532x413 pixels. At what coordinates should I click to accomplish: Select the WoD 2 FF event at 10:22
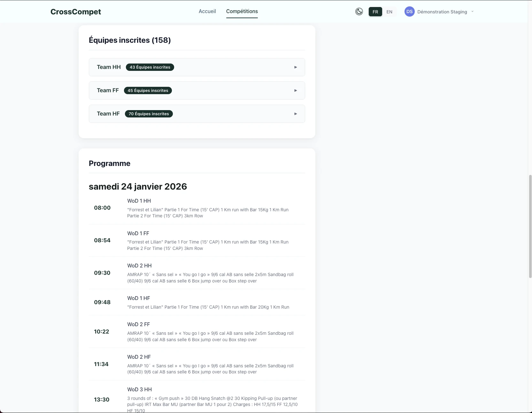138,324
